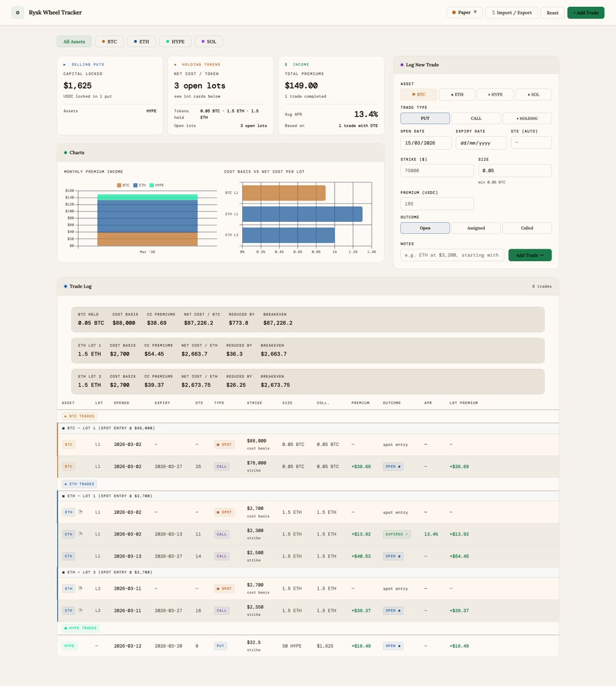Open note icon on ETH L1 spot entry row
Screen dimensions: 616x686
click(80, 512)
